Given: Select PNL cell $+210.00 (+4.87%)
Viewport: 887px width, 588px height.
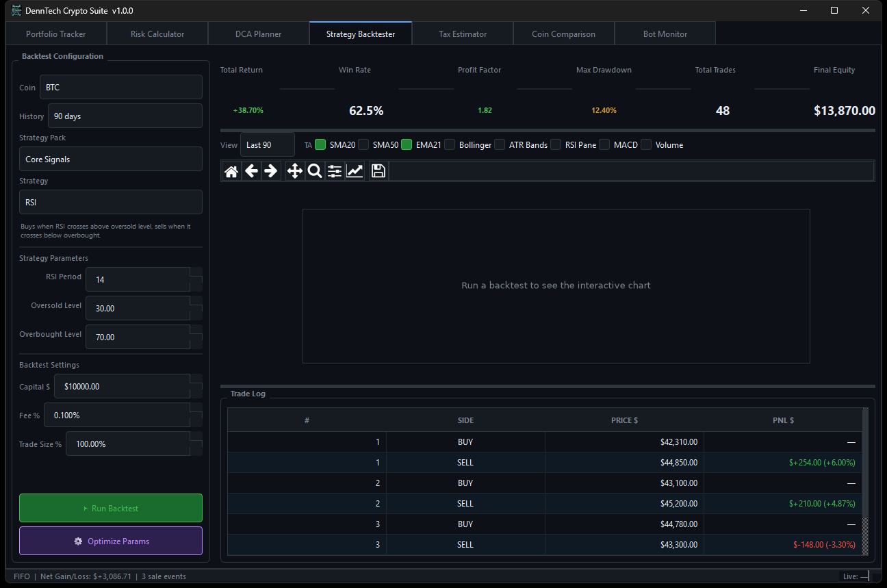Looking at the screenshot, I should [x=783, y=504].
